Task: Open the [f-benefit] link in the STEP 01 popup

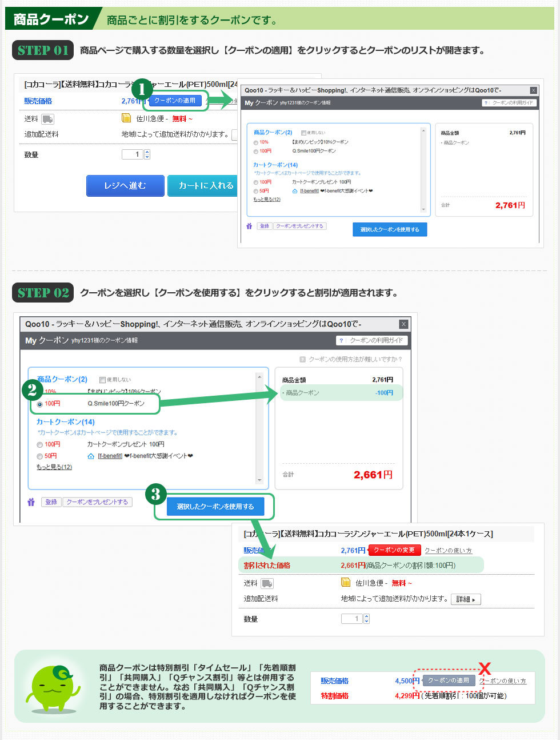Action: pos(309,191)
